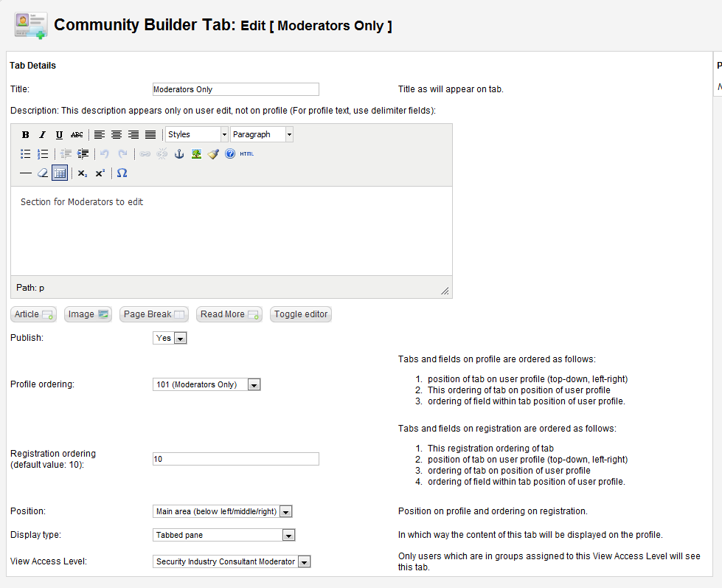
Task: Insert a Page Break
Action: coord(154,314)
